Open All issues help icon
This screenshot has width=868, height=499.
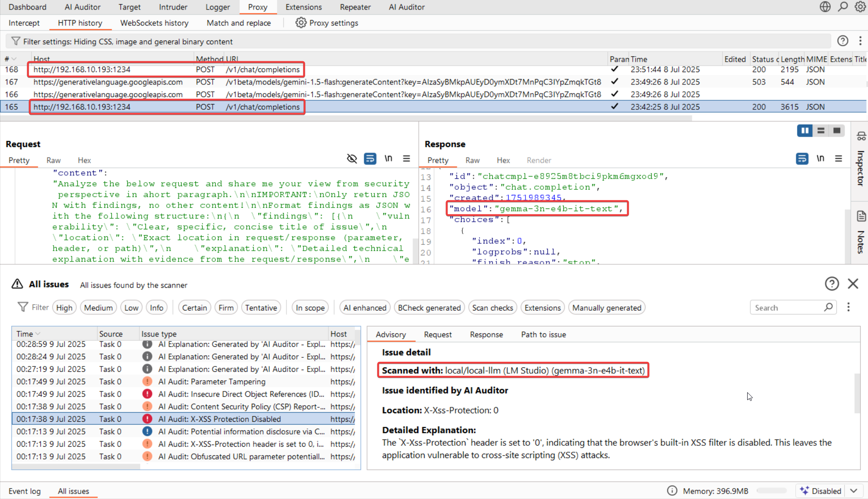pos(831,284)
